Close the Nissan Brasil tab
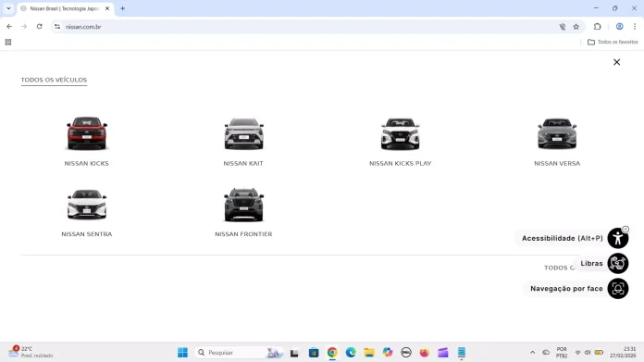This screenshot has width=644, height=362. (107, 8)
